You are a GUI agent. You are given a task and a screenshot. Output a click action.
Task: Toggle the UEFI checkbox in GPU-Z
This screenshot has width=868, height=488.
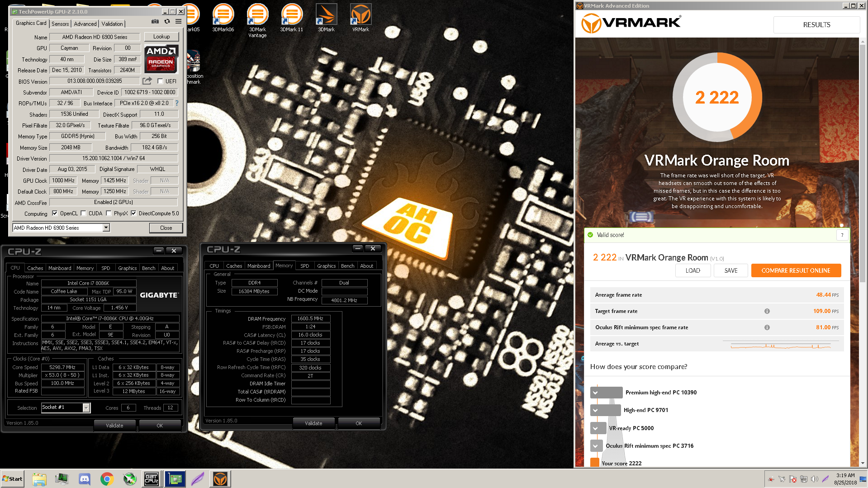point(160,81)
